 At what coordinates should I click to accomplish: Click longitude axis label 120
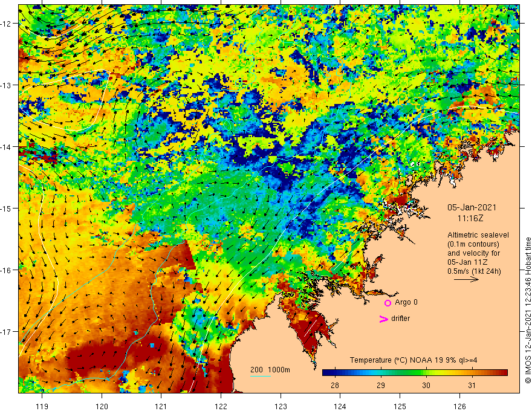point(102,406)
